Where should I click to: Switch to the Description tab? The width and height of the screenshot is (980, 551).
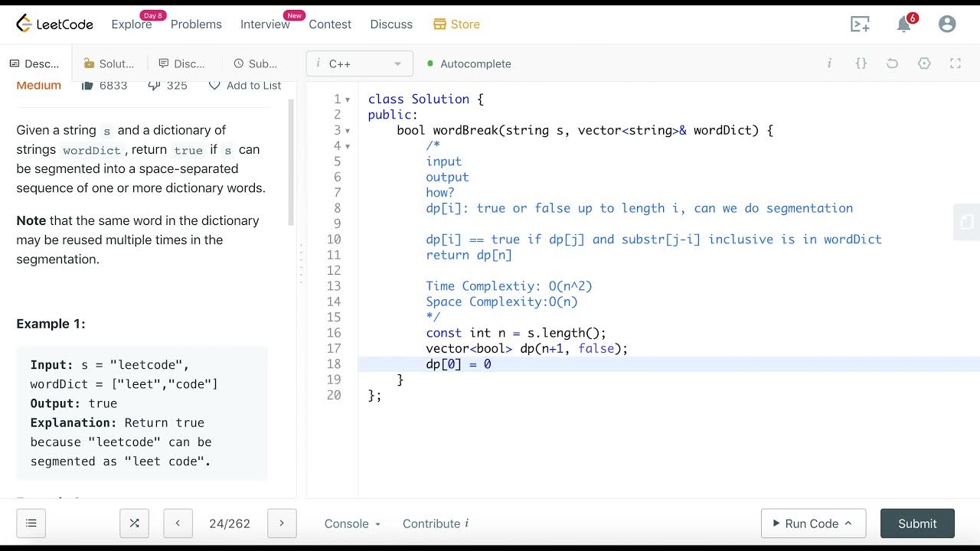(x=35, y=64)
